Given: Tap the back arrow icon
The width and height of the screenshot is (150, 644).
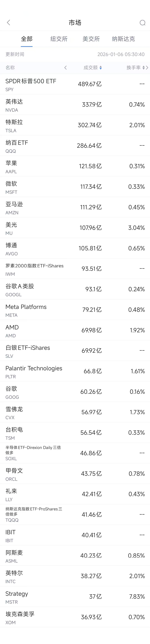Looking at the screenshot, I should [8, 23].
